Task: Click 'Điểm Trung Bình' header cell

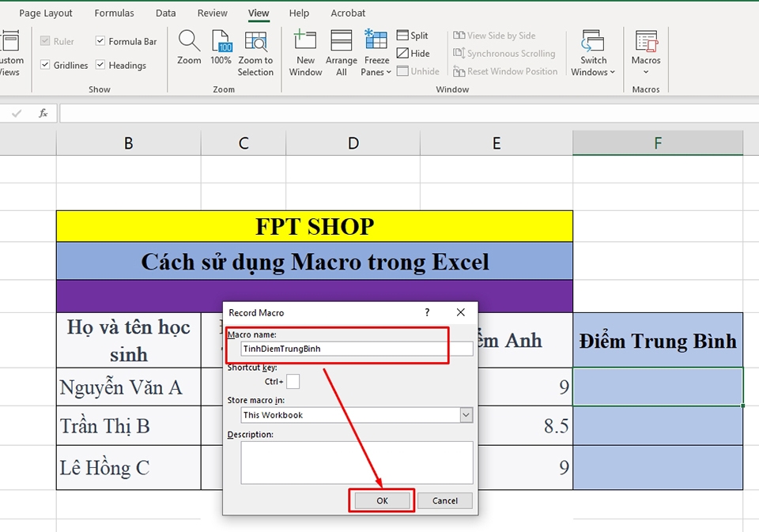Action: (x=658, y=340)
